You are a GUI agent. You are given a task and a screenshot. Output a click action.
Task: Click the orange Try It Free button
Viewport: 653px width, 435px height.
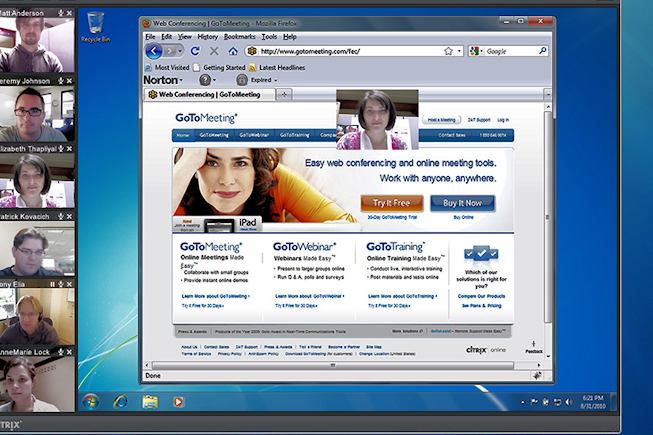[392, 203]
